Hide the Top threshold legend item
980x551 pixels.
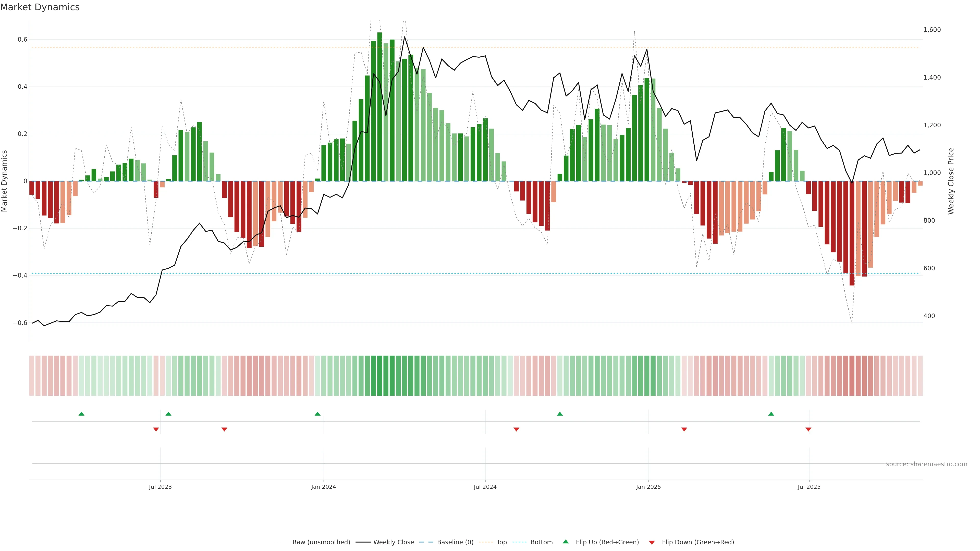[501, 542]
